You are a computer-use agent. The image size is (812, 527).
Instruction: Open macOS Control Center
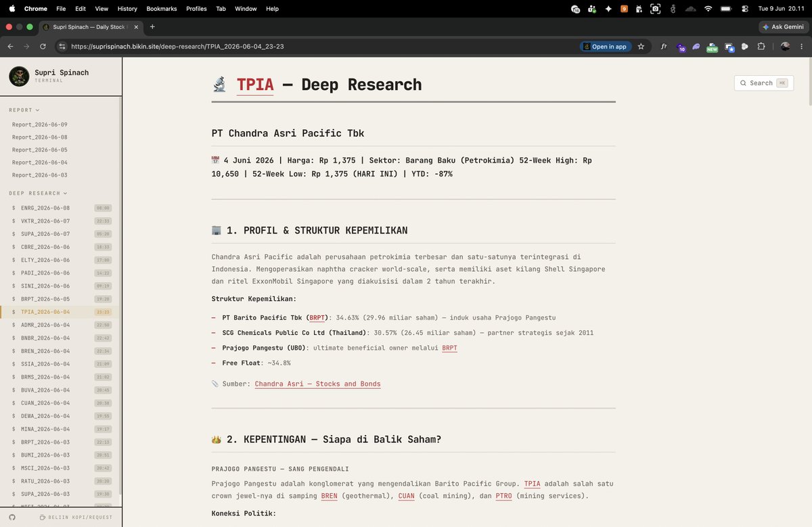click(x=745, y=9)
